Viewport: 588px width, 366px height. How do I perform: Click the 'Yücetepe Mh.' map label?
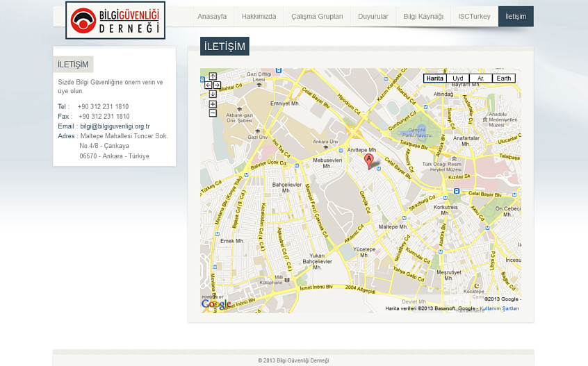364,252
